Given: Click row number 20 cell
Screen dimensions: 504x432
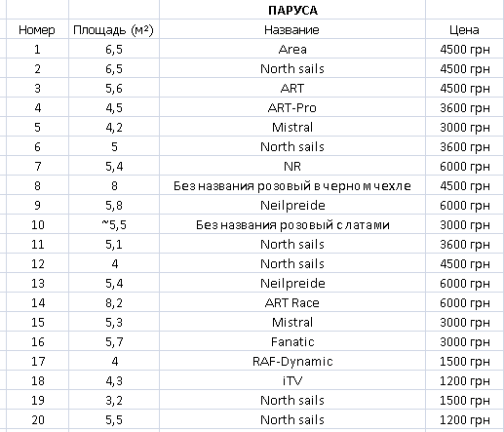Looking at the screenshot, I should click(x=37, y=419).
